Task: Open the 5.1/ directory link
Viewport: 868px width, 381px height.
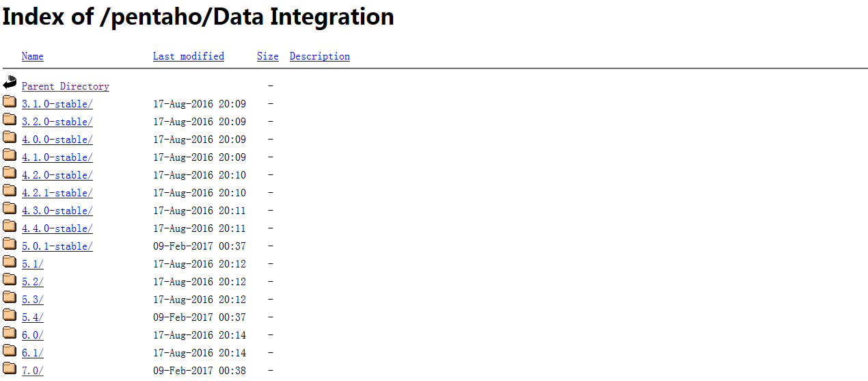Action: 33,264
